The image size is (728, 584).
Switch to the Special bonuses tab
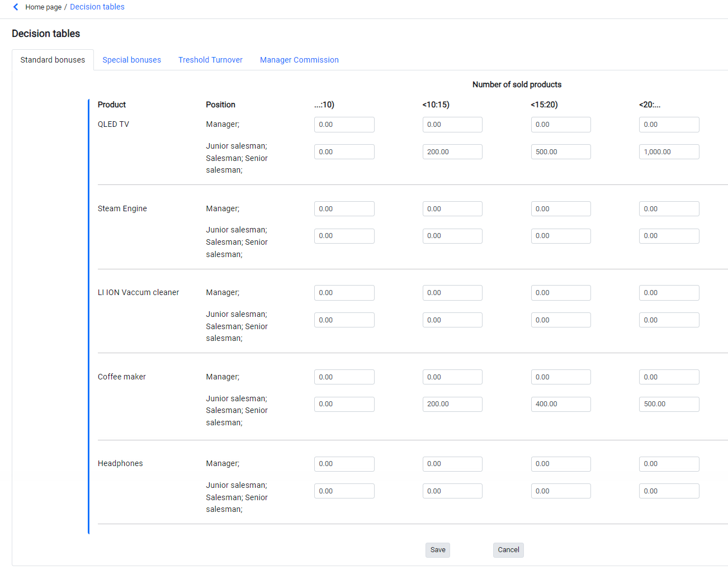(x=131, y=60)
